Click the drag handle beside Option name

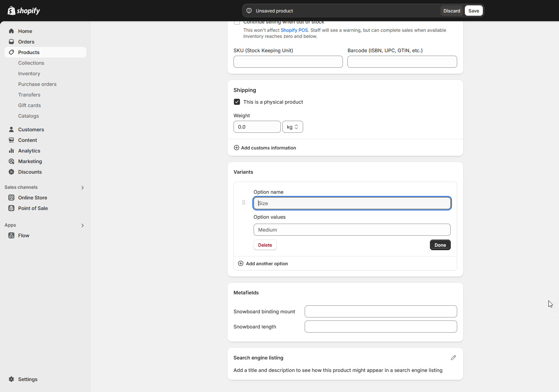point(244,203)
